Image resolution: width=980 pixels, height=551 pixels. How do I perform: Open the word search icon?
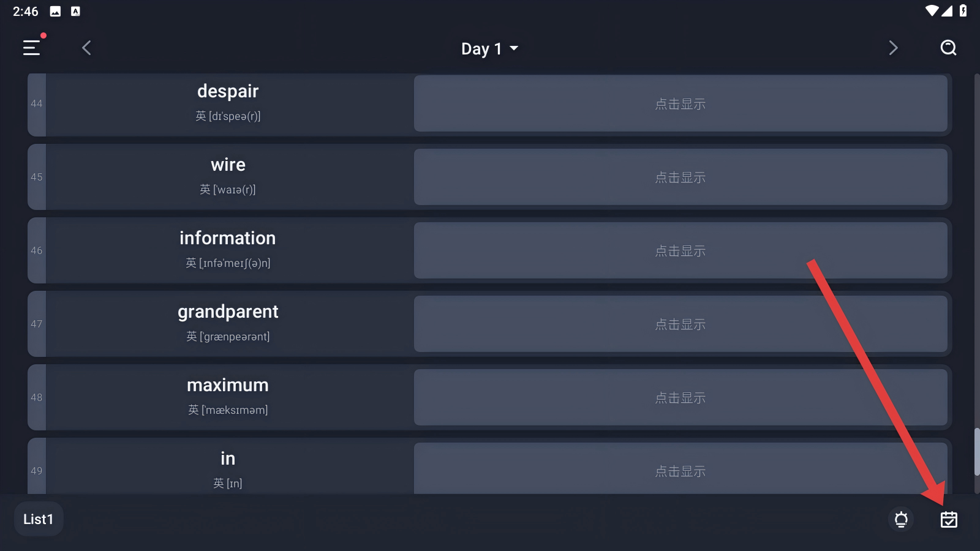pyautogui.click(x=948, y=48)
